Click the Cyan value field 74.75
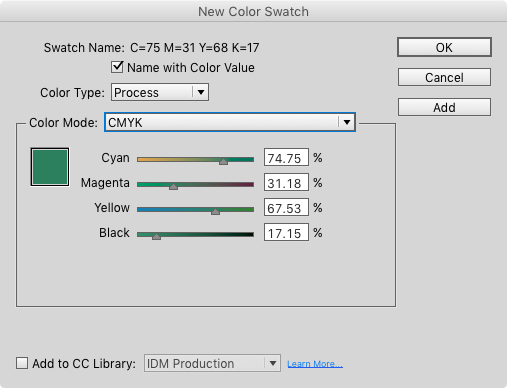Screen dimensions: 507x388 point(286,157)
